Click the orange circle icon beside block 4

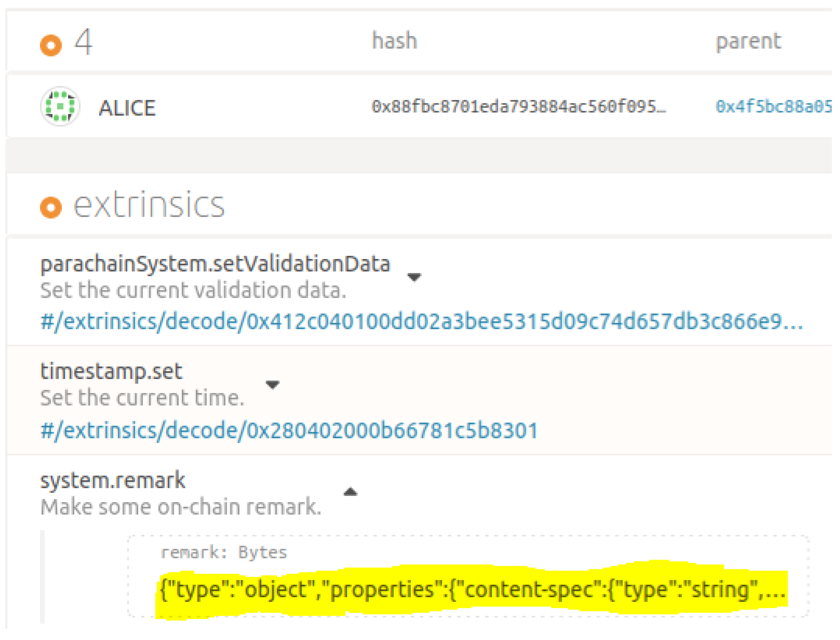click(x=51, y=45)
